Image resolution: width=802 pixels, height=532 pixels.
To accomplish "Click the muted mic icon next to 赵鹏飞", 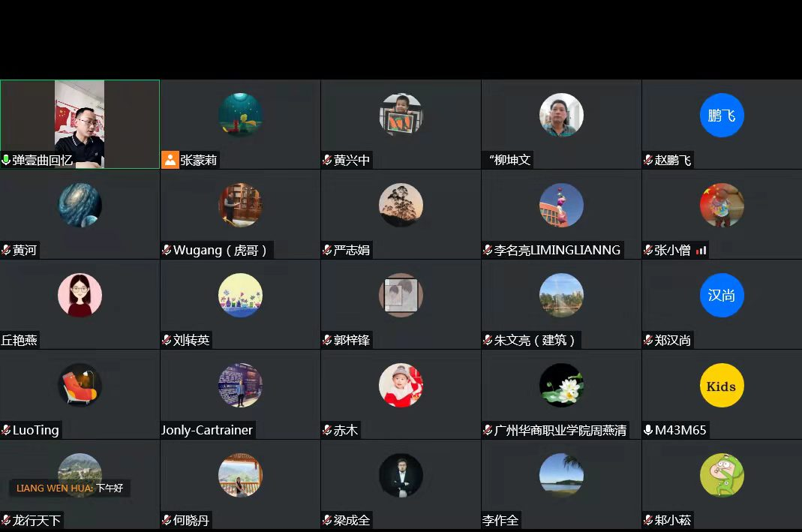I will point(648,160).
